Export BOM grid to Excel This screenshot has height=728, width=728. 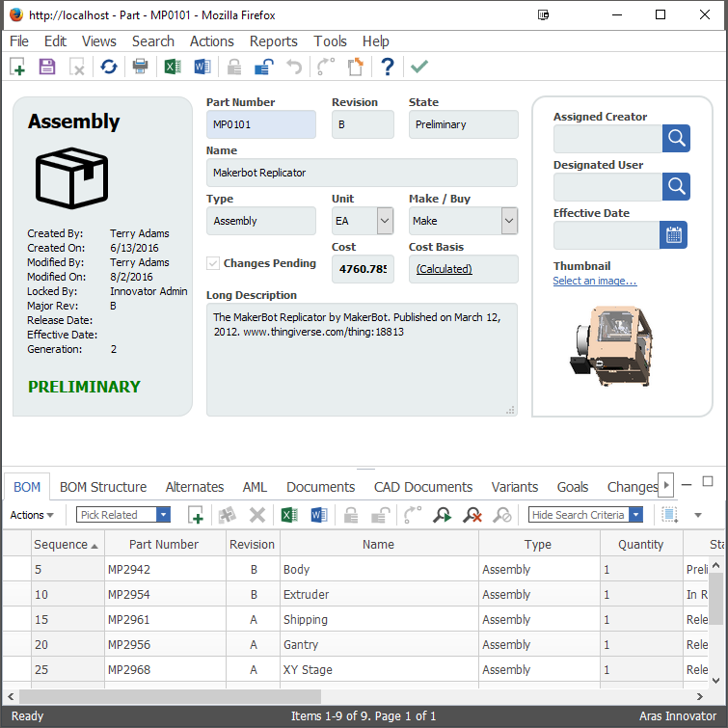[x=289, y=515]
